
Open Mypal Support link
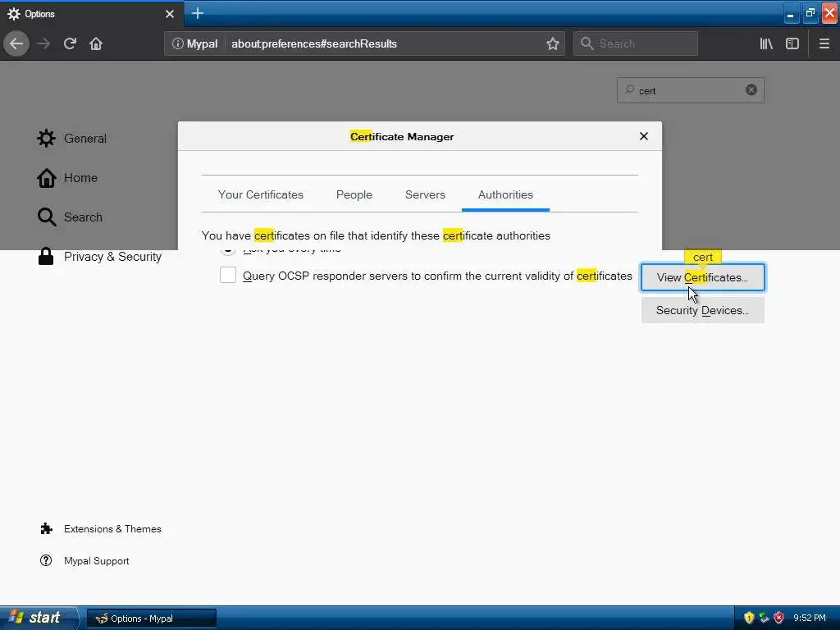point(84,561)
